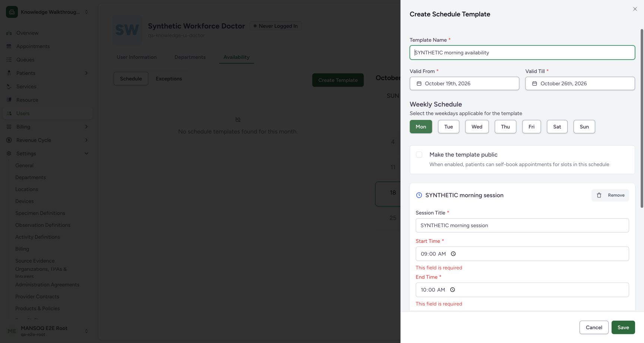The height and width of the screenshot is (343, 644).
Task: Select the Fri weekday toggle
Action: pos(531,127)
